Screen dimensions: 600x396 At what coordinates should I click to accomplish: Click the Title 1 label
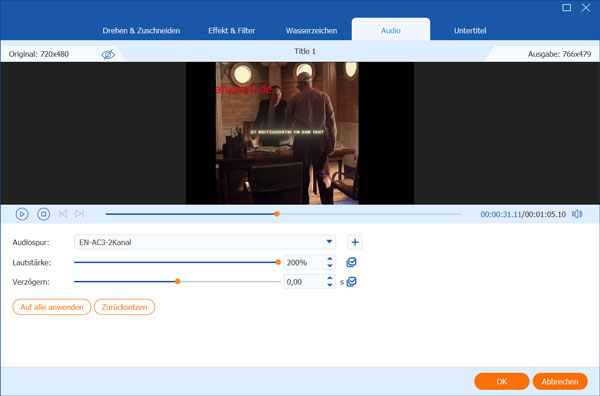305,51
